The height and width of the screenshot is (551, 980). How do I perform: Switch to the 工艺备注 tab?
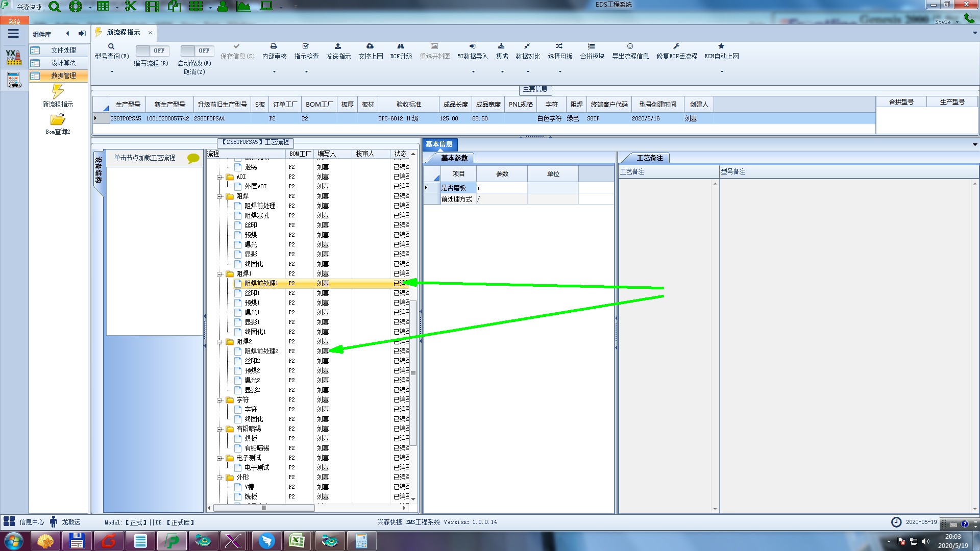[x=649, y=158]
